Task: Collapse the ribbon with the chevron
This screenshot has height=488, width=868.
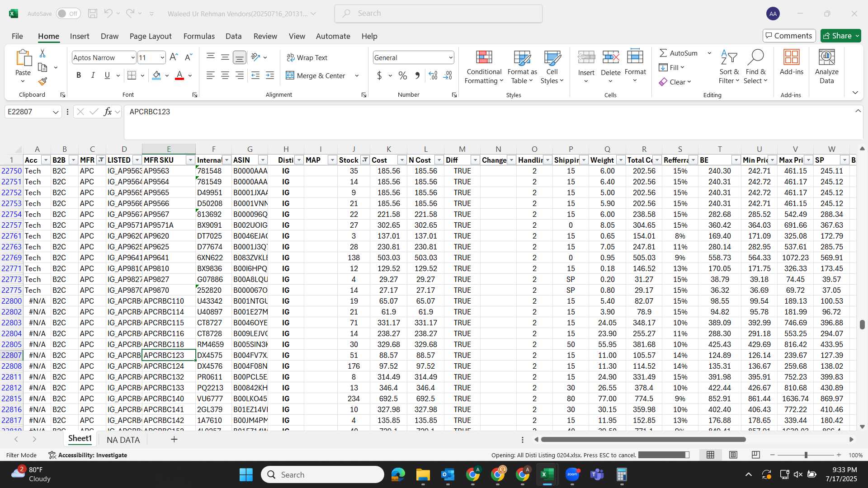Action: tap(855, 93)
